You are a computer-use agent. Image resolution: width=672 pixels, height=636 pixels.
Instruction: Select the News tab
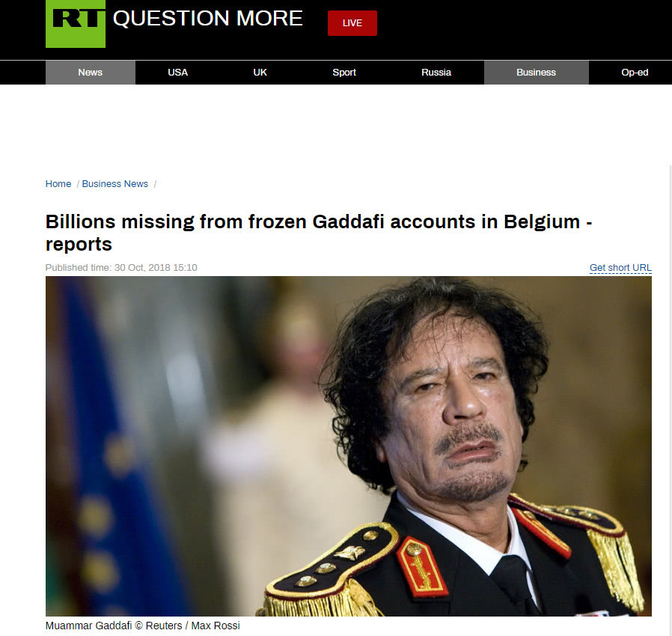click(91, 73)
